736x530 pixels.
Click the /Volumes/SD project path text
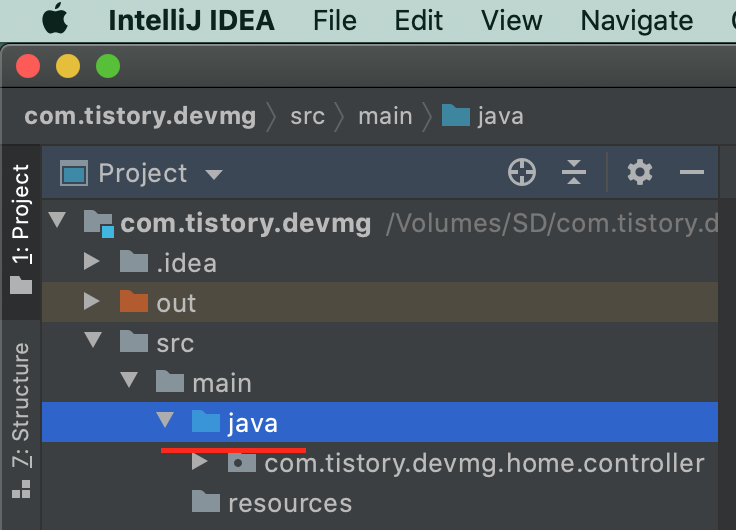click(552, 223)
